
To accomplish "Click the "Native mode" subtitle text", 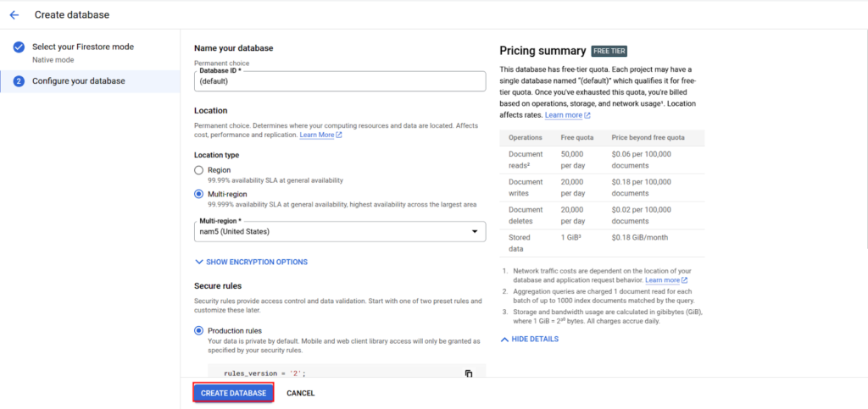I will click(53, 59).
